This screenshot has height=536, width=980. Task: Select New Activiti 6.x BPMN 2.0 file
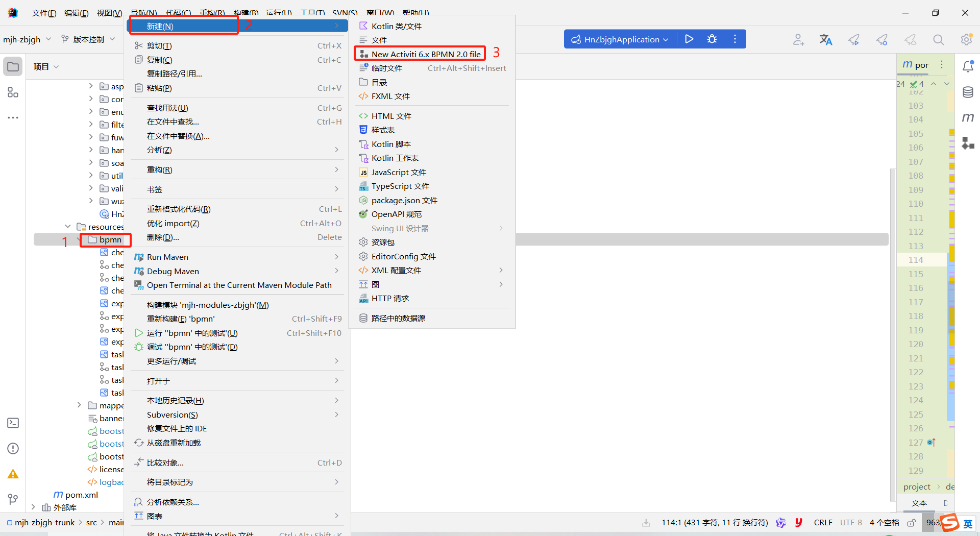[x=425, y=53]
